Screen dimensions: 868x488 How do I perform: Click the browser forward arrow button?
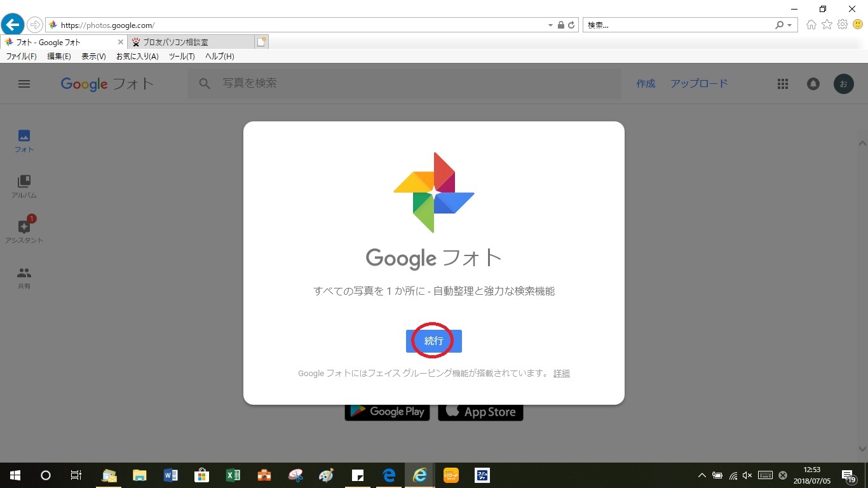click(34, 25)
